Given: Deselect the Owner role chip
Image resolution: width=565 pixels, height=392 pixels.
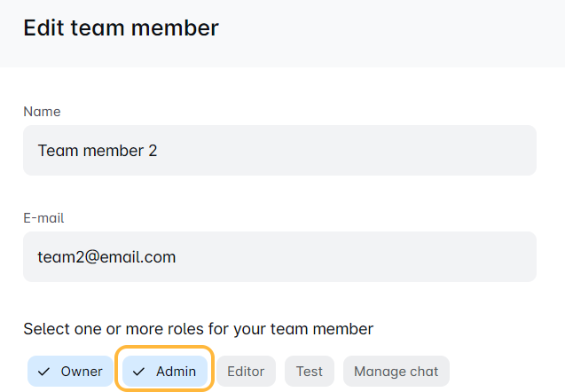Looking at the screenshot, I should (x=70, y=372).
